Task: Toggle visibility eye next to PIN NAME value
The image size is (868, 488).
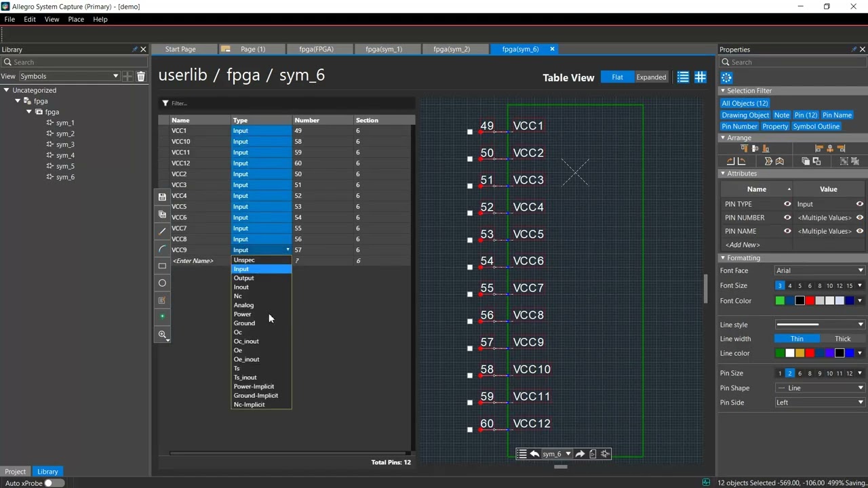Action: point(860,231)
